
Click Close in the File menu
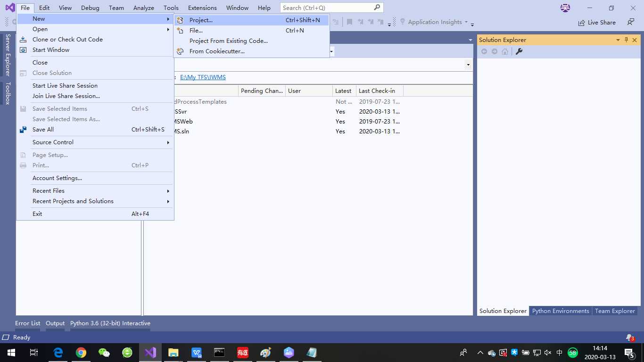click(95, 63)
